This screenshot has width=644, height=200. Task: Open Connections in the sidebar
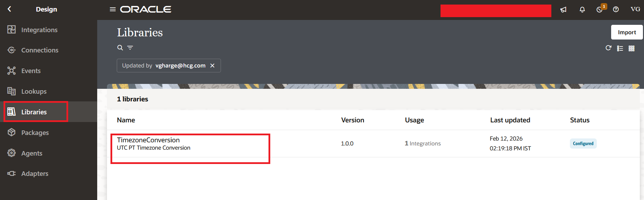(x=40, y=50)
